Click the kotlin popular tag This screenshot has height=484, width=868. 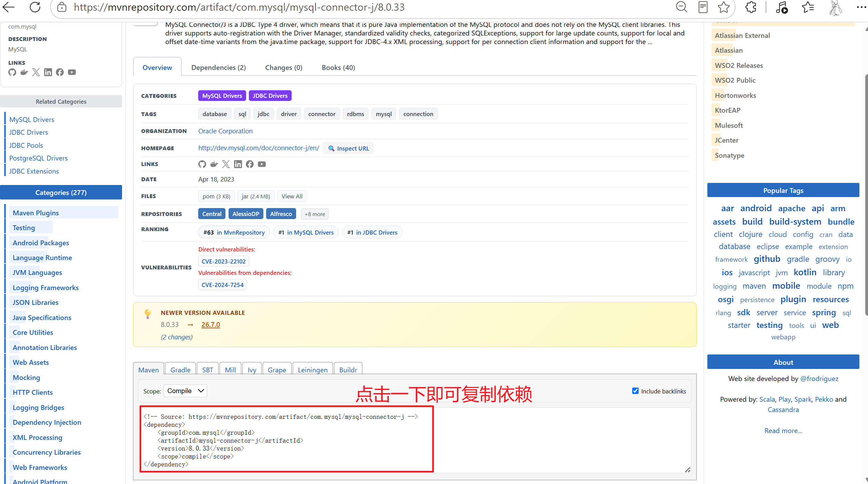(x=805, y=272)
